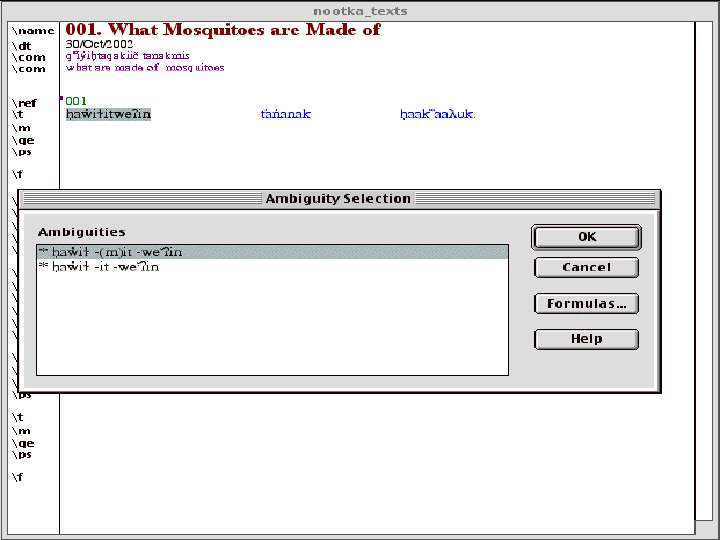The image size is (720, 540).
Task: Click the nootka_texts window title bar
Action: 360,11
